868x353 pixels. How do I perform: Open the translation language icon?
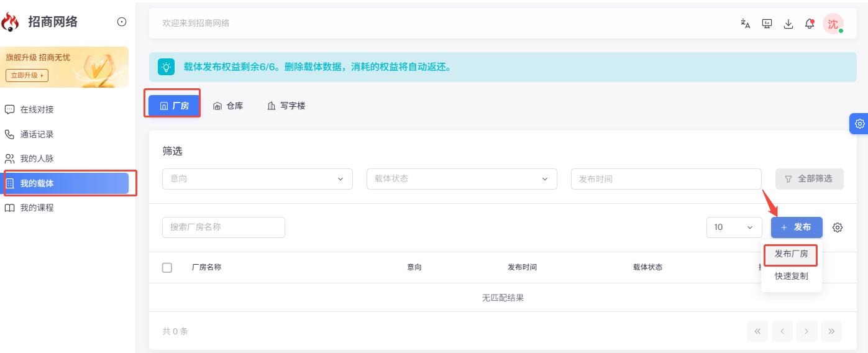(x=746, y=24)
